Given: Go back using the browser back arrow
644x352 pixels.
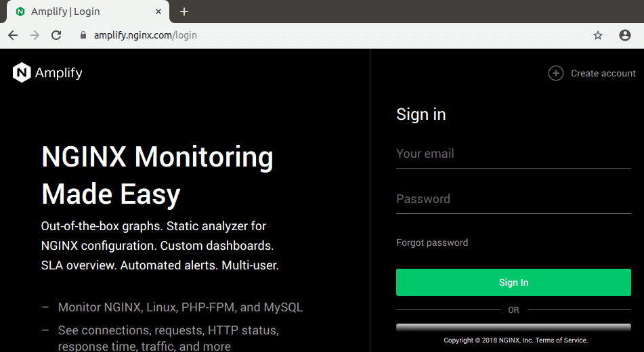Looking at the screenshot, I should [x=13, y=35].
